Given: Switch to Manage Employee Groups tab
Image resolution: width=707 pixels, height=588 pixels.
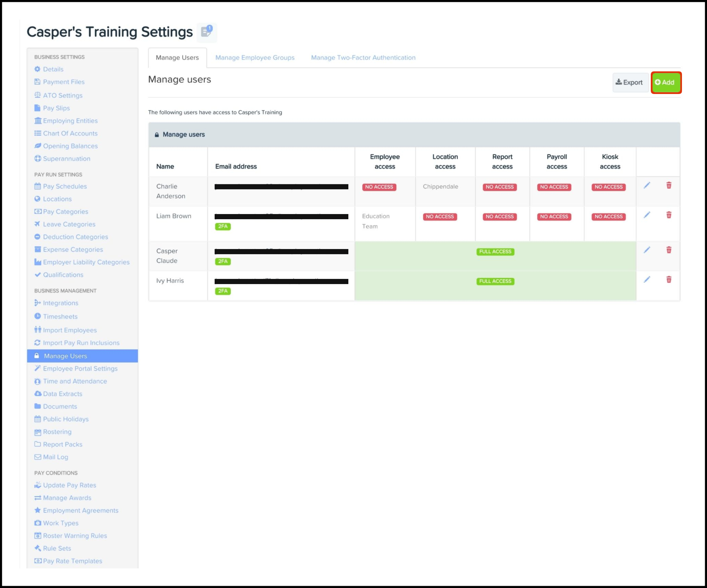Looking at the screenshot, I should pyautogui.click(x=255, y=58).
